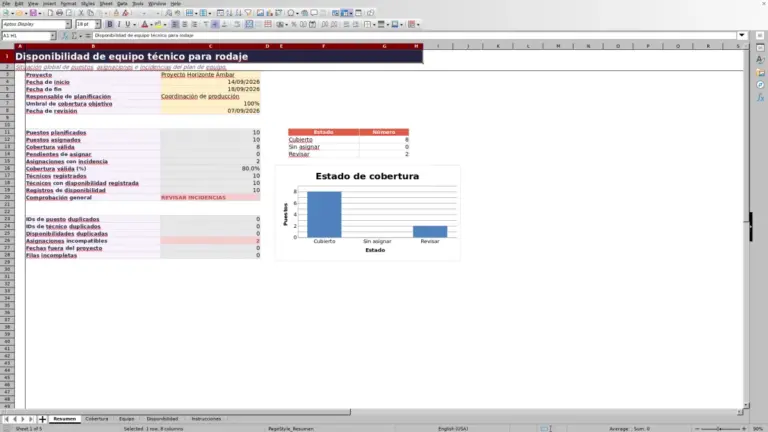
Task: Open the sidebar Navigator compass icon
Action: (760, 85)
